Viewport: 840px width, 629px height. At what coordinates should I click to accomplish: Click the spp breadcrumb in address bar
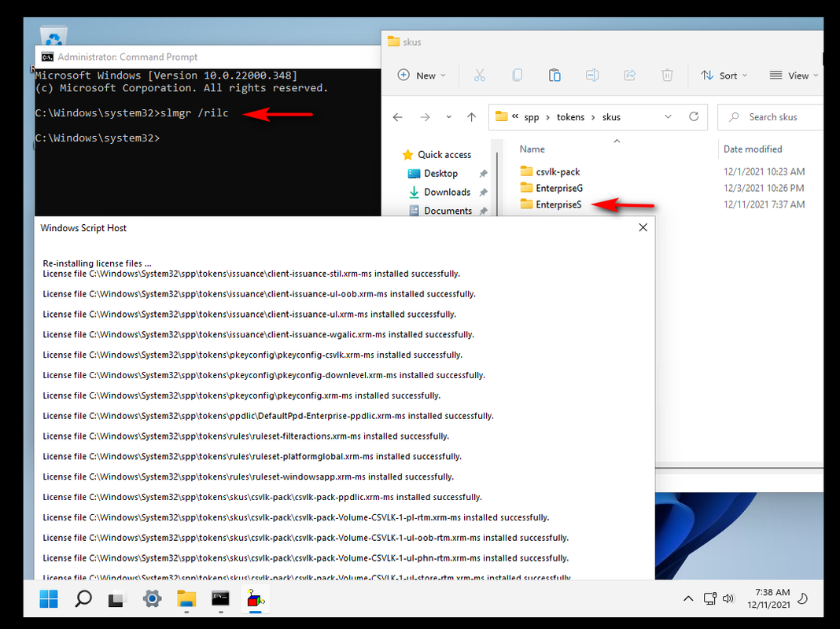pos(532,117)
